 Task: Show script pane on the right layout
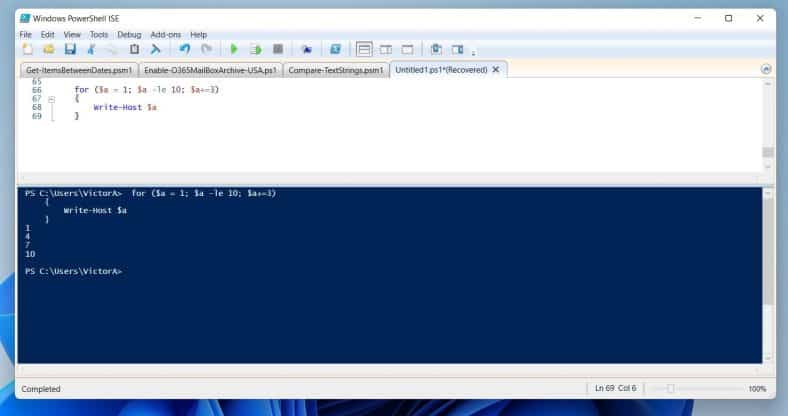386,49
